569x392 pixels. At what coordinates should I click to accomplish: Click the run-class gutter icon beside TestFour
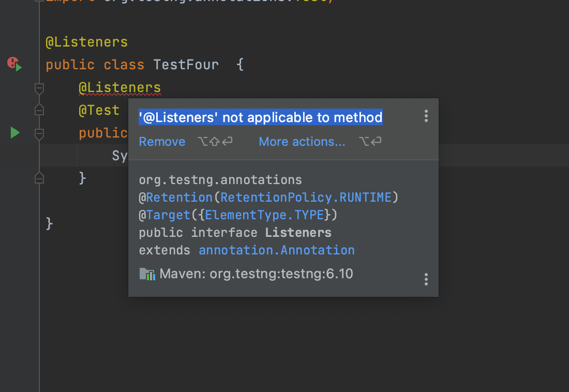14,64
